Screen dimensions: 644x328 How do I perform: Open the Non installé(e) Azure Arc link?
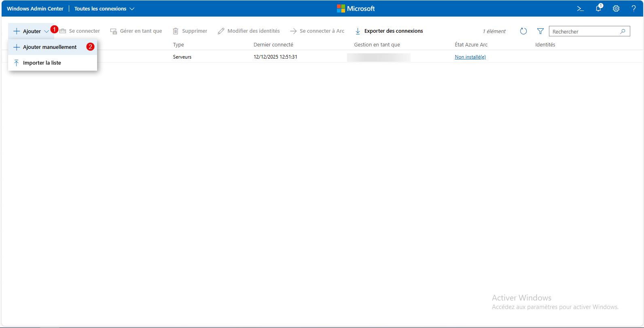[470, 57]
